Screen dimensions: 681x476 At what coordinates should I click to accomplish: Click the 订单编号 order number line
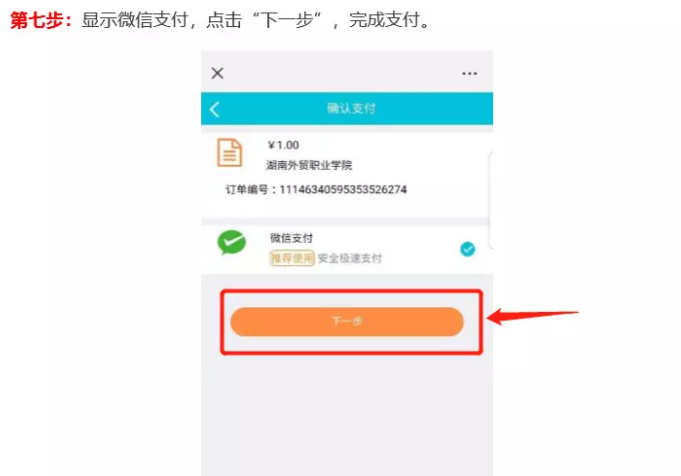point(316,189)
